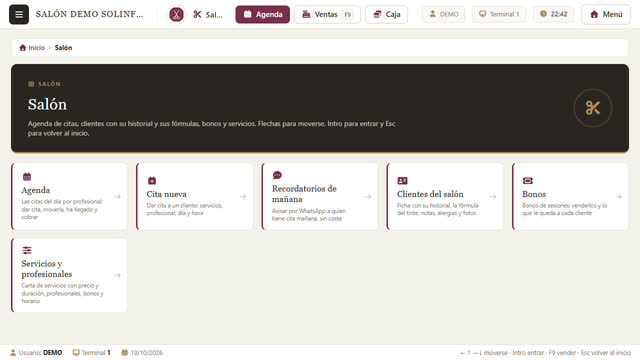The height and width of the screenshot is (360, 640).
Task: Click the DEMO user badge
Action: click(443, 14)
